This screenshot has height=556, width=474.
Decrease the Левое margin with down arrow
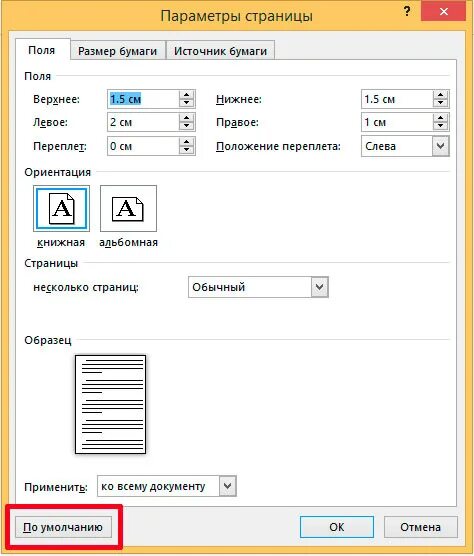click(186, 126)
